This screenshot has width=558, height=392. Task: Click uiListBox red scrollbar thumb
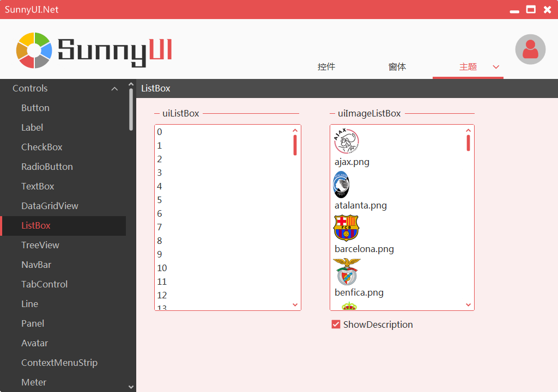click(295, 145)
